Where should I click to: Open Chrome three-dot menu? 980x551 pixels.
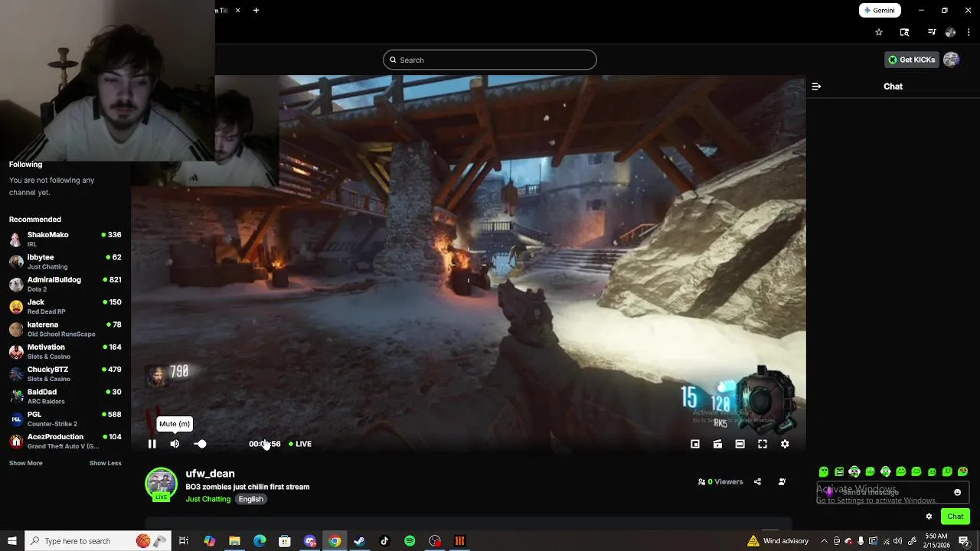(969, 32)
